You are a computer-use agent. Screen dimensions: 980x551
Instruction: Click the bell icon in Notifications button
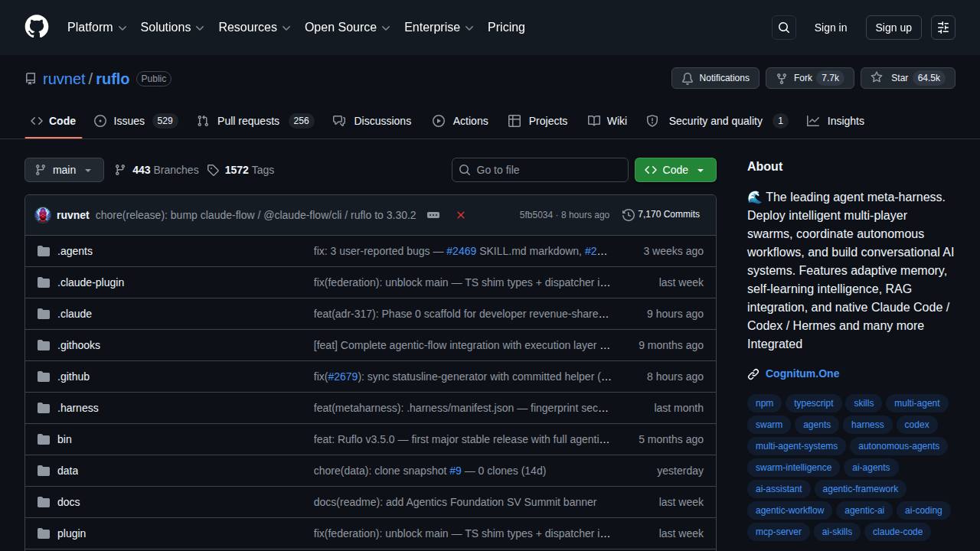(x=688, y=78)
